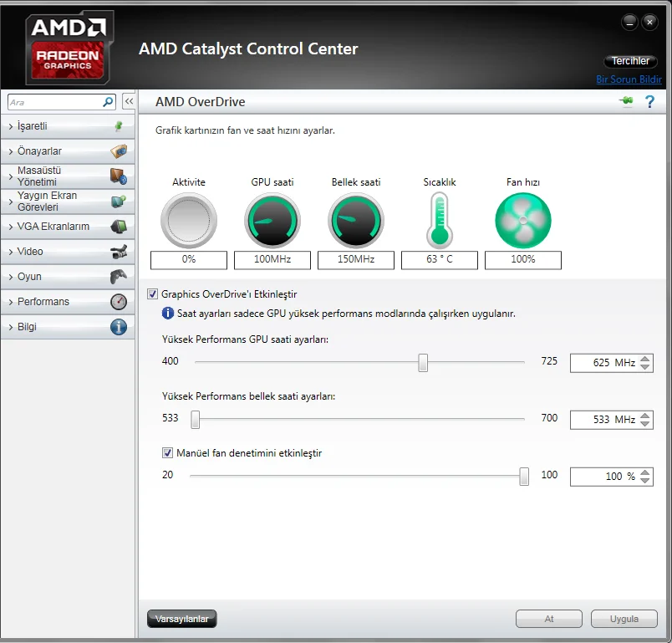Click the 100MHz GPU clock readout

[x=272, y=260]
